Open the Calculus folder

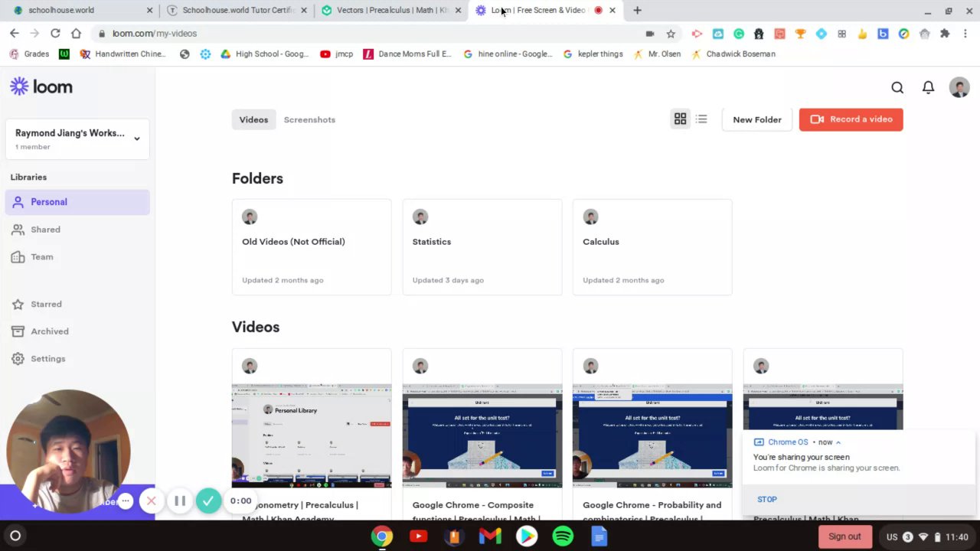pos(652,247)
